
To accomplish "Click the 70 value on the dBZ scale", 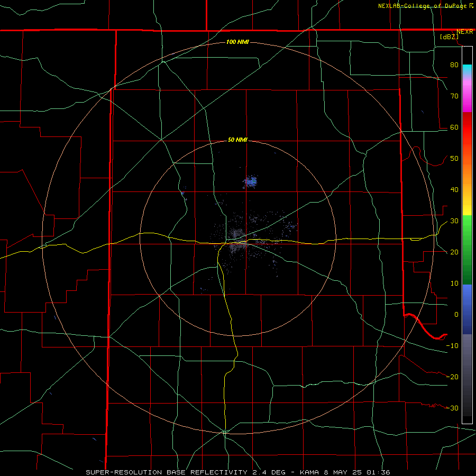I will click(454, 96).
